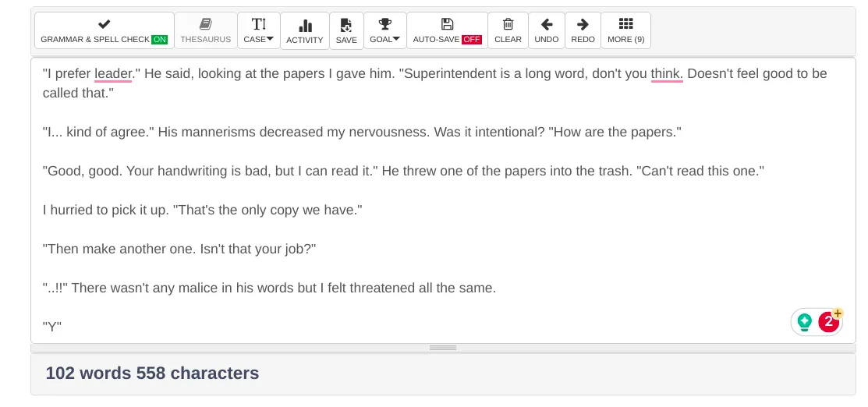Click the Redo arrow icon
Image resolution: width=868 pixels, height=407 pixels.
(583, 24)
